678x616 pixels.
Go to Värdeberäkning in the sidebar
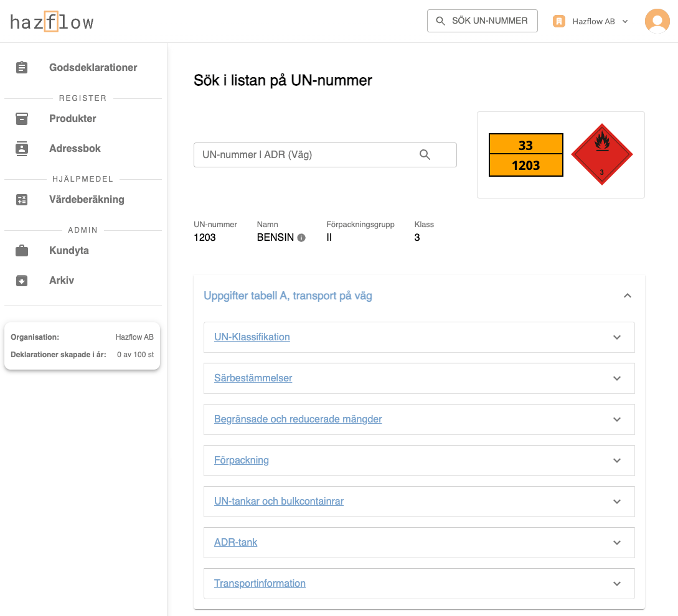pos(87,200)
